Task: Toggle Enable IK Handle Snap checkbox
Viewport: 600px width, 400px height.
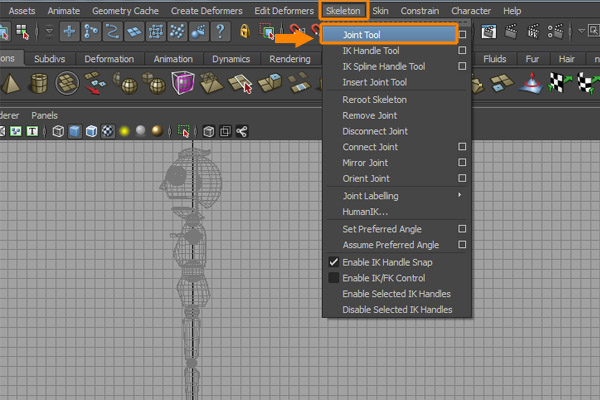Action: click(334, 261)
